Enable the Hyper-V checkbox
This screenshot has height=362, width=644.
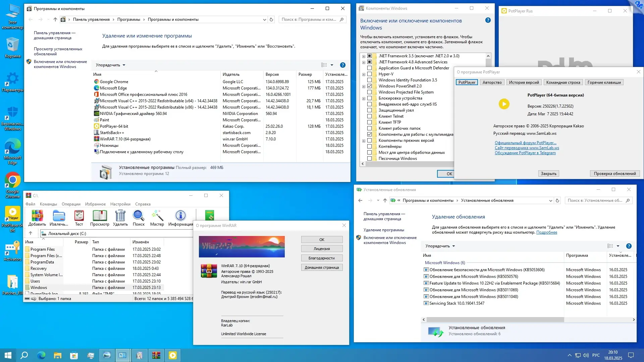point(370,74)
